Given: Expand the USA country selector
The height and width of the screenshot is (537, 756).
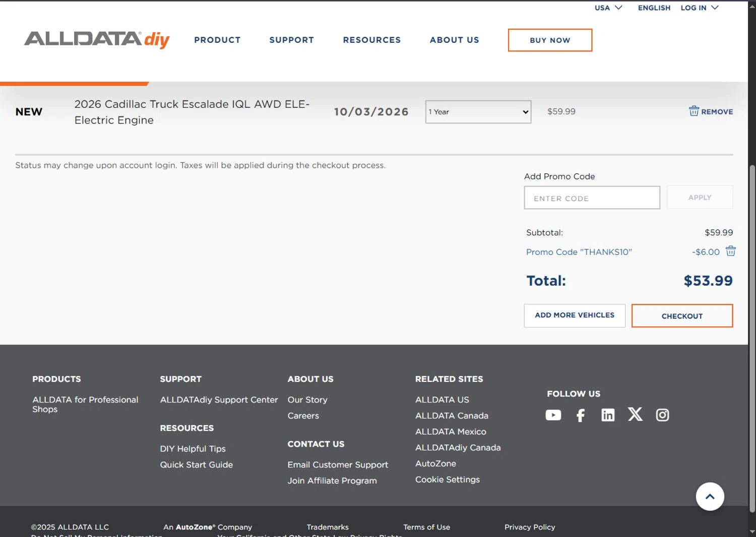Looking at the screenshot, I should coord(608,8).
